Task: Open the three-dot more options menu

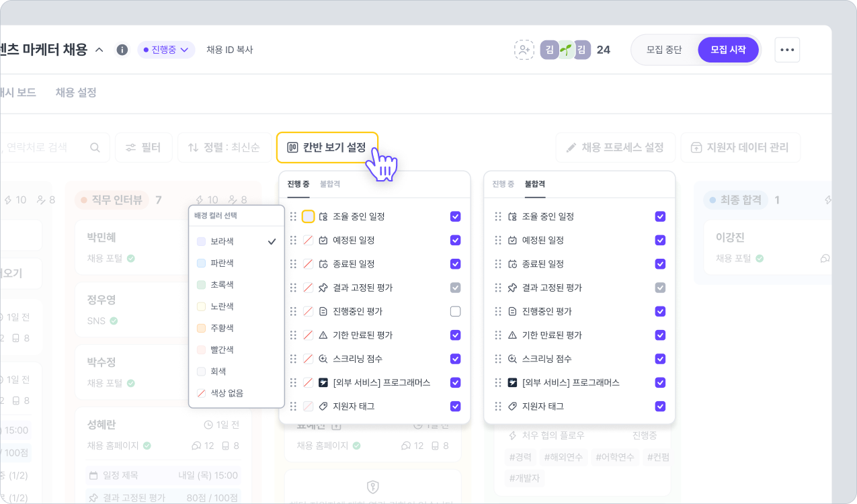Action: (x=787, y=50)
